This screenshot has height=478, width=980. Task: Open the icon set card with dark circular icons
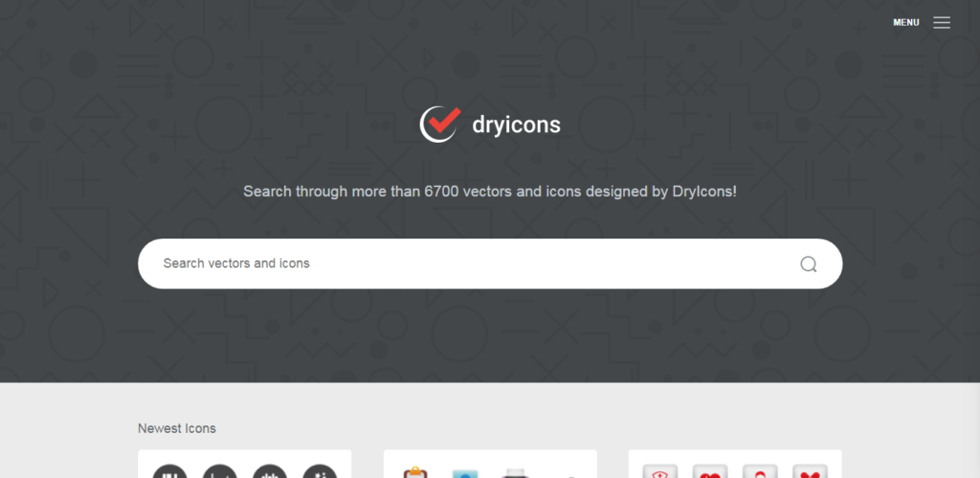pyautogui.click(x=244, y=464)
